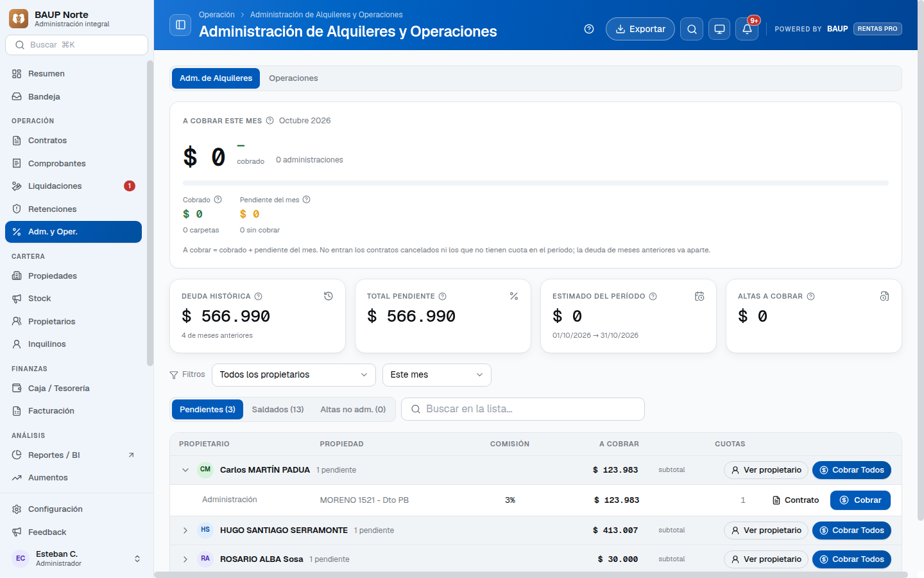Screen dimensions: 924x578
Task: Click Cobrar Todos for Carlos MARTÍN PADUA
Action: [851, 470]
